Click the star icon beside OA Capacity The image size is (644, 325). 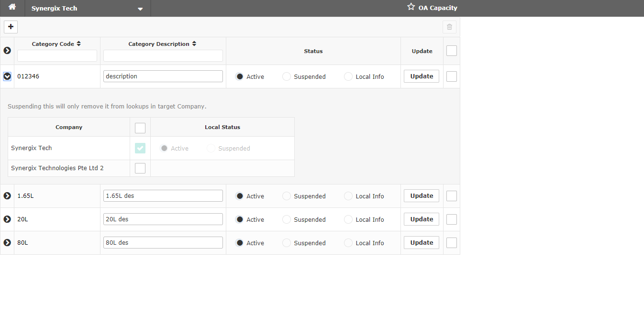click(411, 7)
